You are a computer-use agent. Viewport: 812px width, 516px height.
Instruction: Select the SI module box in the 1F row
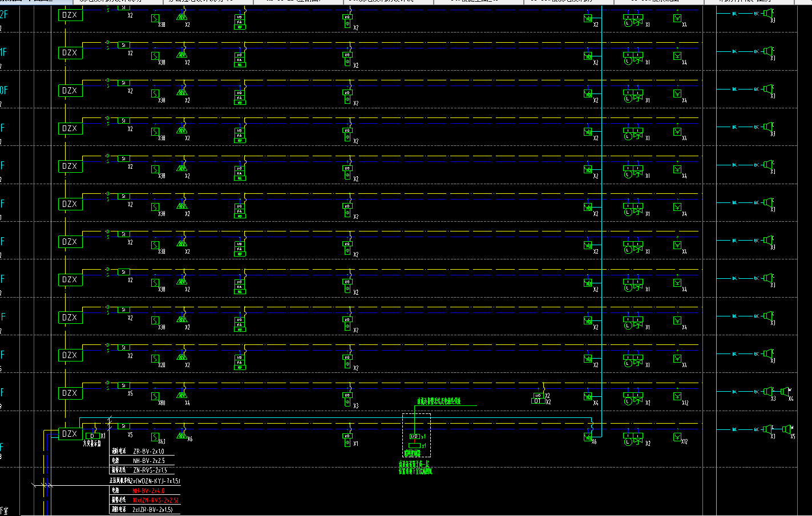(x=123, y=45)
